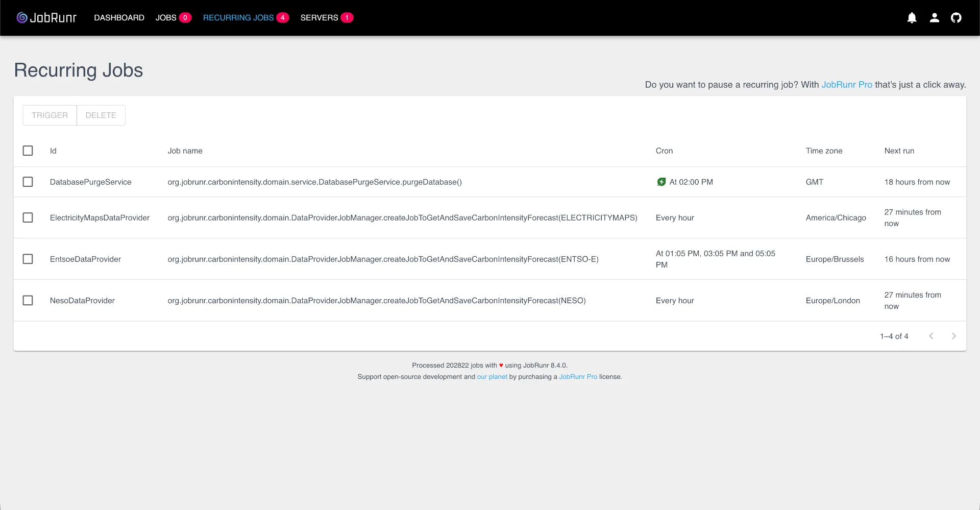Open the user account icon
The image size is (980, 510).
934,18
